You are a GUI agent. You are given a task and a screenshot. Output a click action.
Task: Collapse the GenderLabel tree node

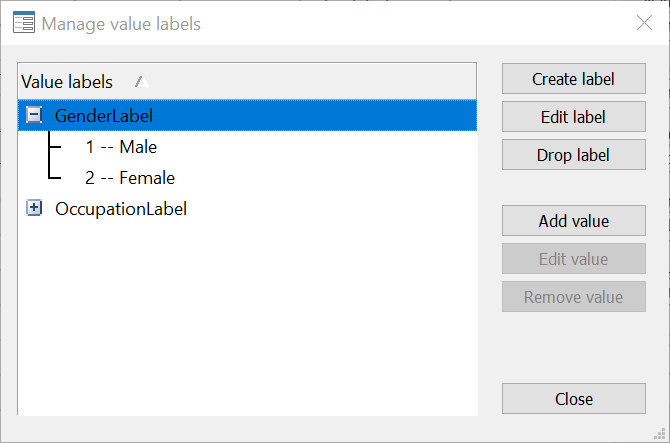pyautogui.click(x=34, y=115)
